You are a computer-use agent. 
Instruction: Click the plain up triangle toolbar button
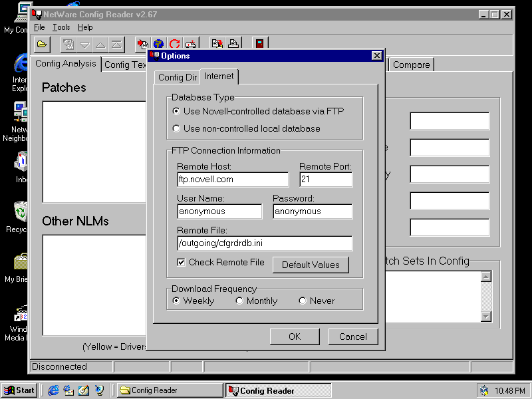[100, 45]
